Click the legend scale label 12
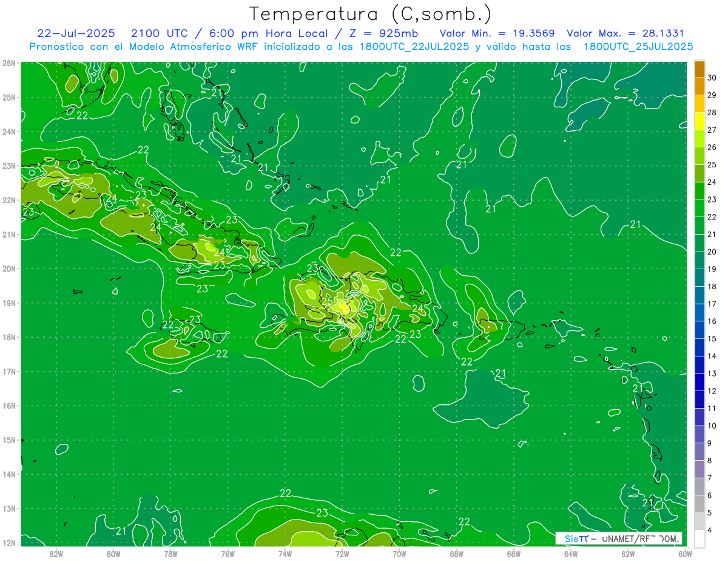The height and width of the screenshot is (562, 728). 712,391
